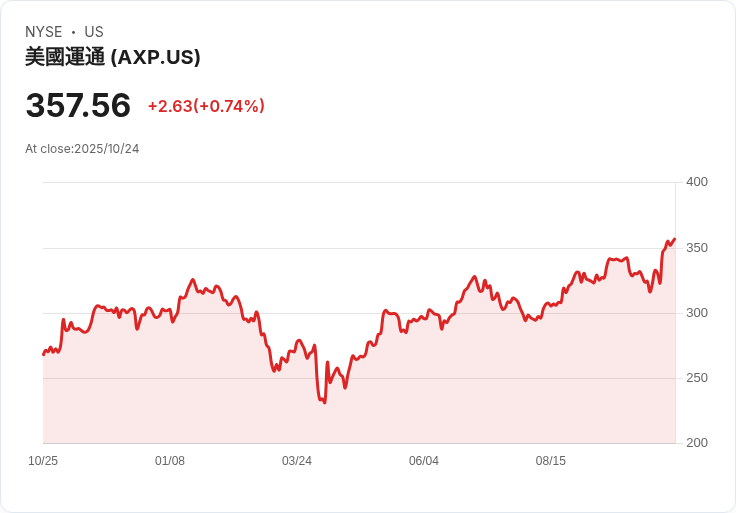The height and width of the screenshot is (513, 736).
Task: Click the leftmost starting point of price line
Action: pos(43,354)
